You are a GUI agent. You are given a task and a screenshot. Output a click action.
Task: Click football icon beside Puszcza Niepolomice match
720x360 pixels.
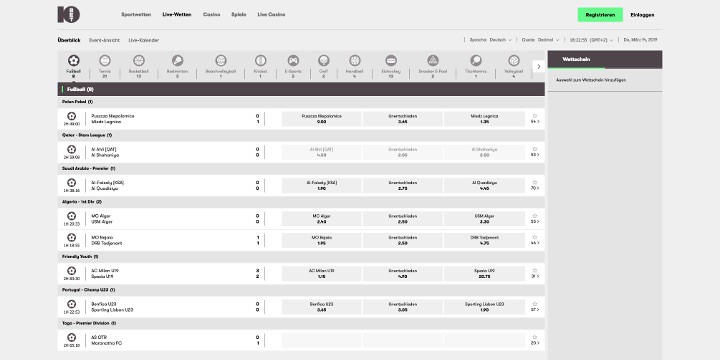pyautogui.click(x=71, y=116)
